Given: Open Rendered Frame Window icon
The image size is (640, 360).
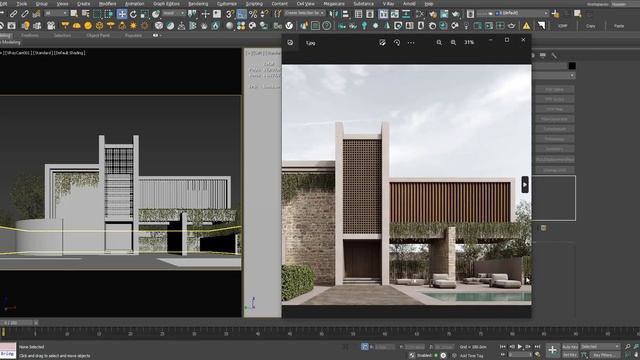Looking at the screenshot, I should [444, 14].
